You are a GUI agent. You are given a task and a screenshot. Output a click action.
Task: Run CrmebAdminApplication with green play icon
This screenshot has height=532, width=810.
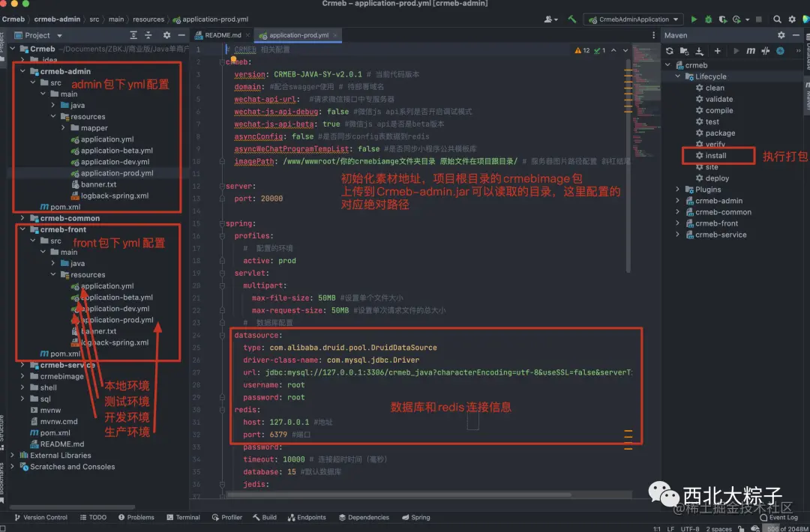tap(694, 19)
